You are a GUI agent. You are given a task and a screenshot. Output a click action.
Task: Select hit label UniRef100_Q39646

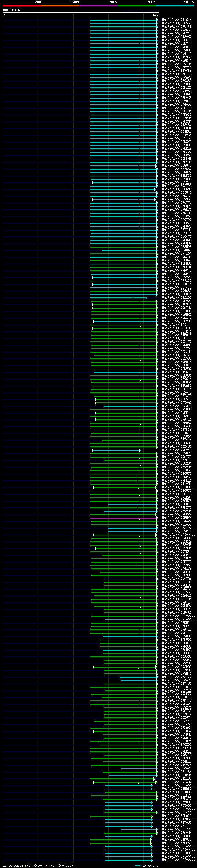[x=176, y=379]
